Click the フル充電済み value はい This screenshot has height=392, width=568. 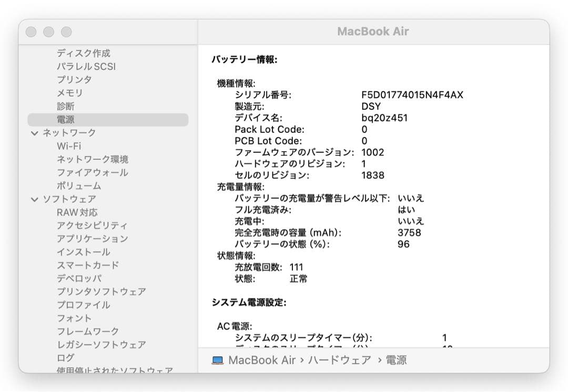point(407,210)
